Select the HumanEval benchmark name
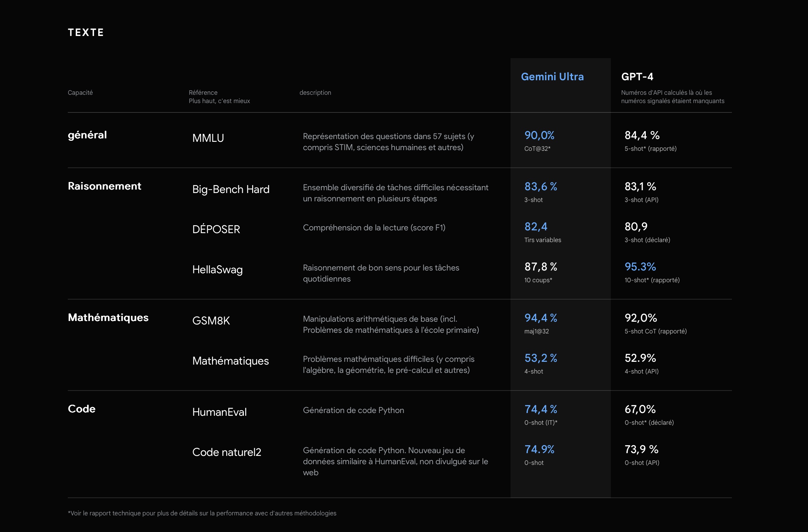808x532 pixels. pos(219,412)
